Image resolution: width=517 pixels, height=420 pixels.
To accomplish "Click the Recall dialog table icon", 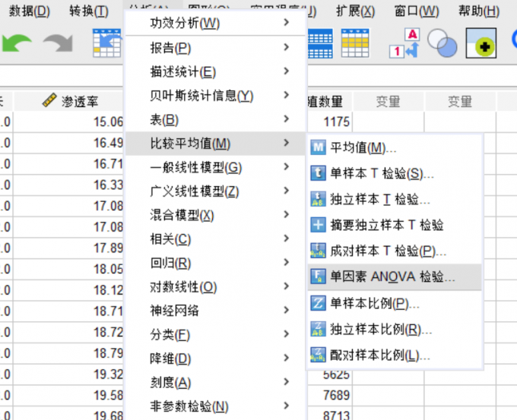I will [107, 43].
